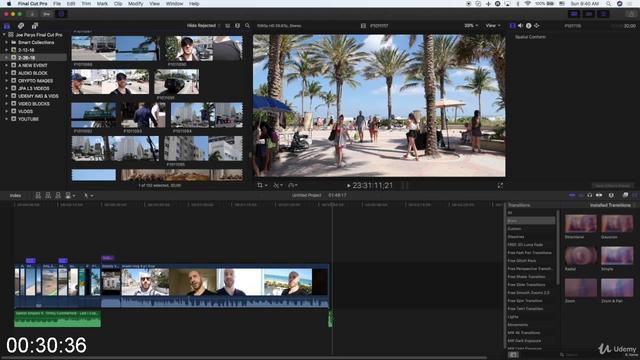This screenshot has width=640, height=360.
Task: Select the UDEMY IMG & VIDS event
Action: click(38, 96)
